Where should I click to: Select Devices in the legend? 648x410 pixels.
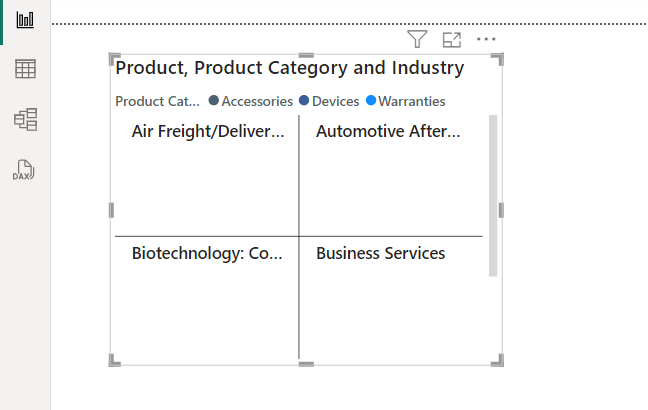tap(336, 101)
